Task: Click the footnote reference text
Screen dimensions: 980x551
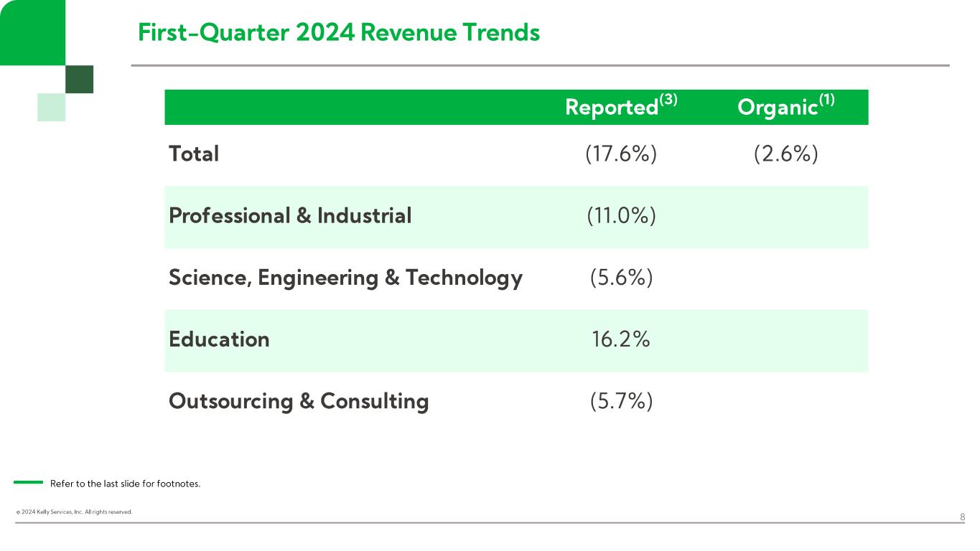Action: (125, 484)
